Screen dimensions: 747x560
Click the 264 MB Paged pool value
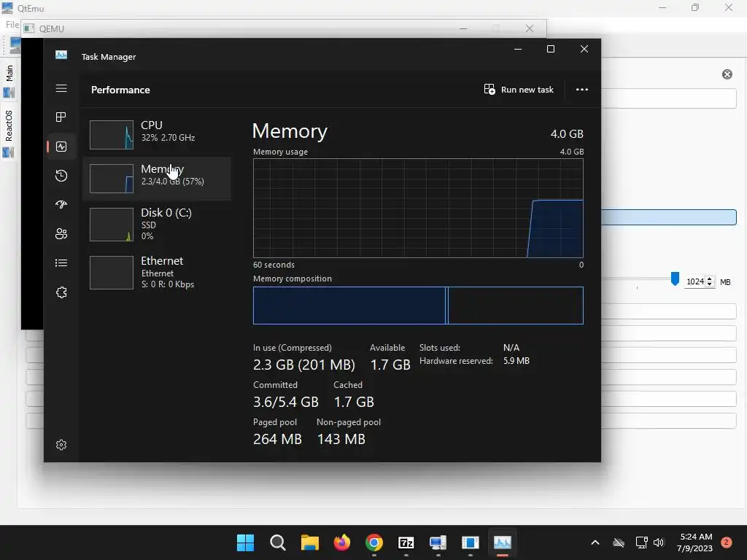coord(277,439)
